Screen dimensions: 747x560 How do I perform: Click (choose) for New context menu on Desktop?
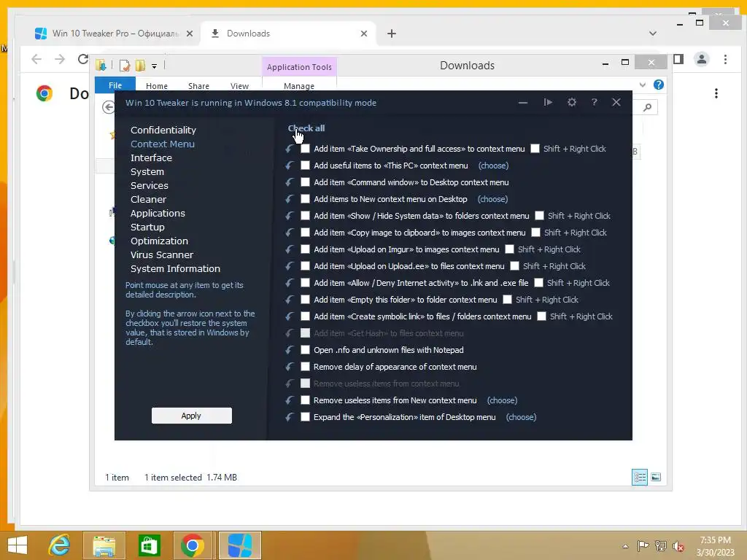point(492,199)
